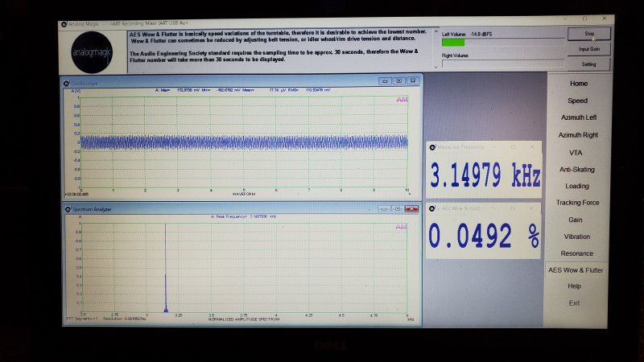The height and width of the screenshot is (362, 644).
Task: Click Exit in the side menu
Action: tap(574, 303)
